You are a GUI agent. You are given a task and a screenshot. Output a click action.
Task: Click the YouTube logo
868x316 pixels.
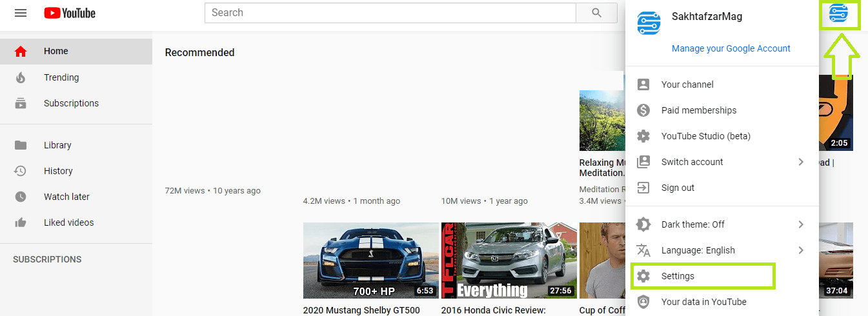coord(70,13)
